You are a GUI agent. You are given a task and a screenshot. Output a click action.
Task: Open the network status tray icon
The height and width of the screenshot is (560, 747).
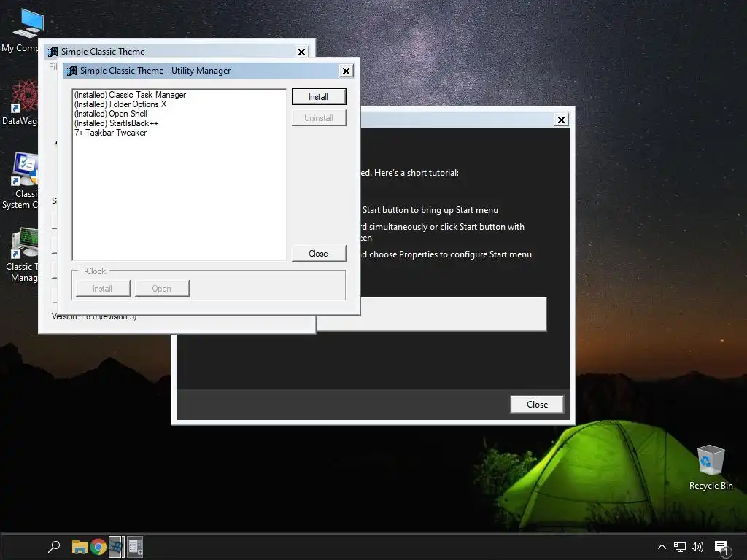[680, 547]
